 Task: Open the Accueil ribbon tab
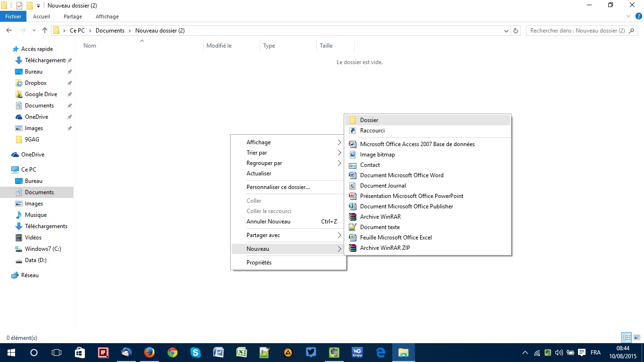click(41, 16)
